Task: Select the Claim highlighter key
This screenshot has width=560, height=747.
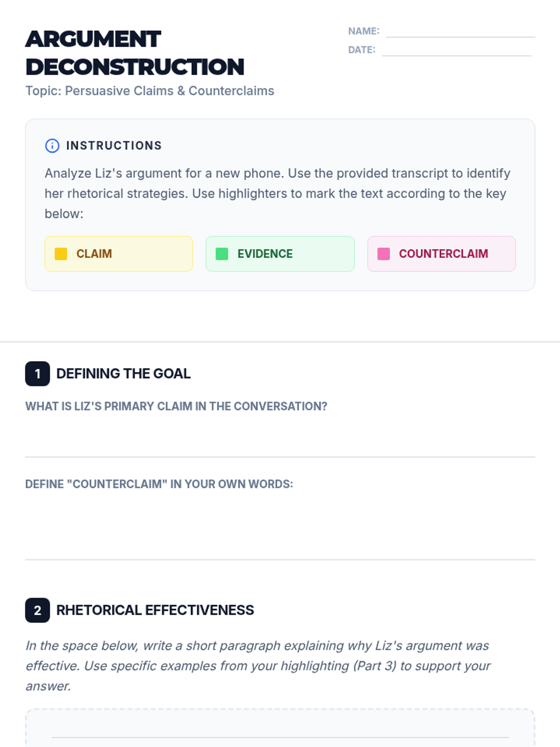Action: click(119, 254)
